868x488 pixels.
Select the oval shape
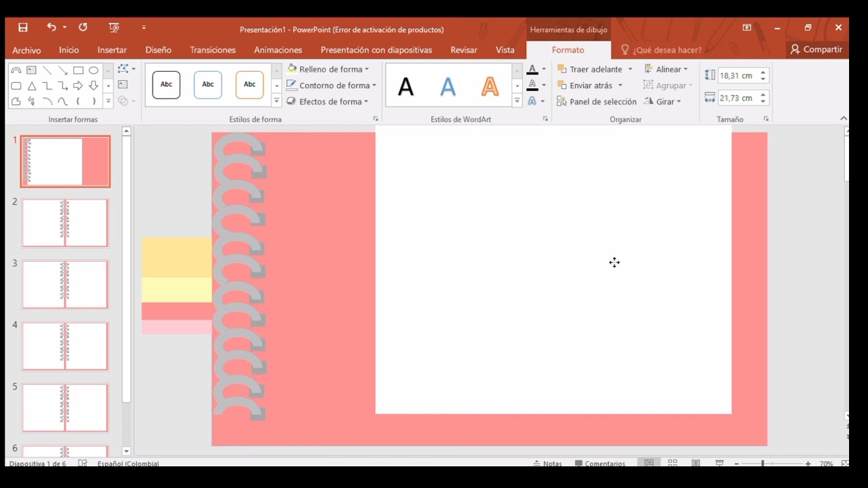[x=94, y=70]
